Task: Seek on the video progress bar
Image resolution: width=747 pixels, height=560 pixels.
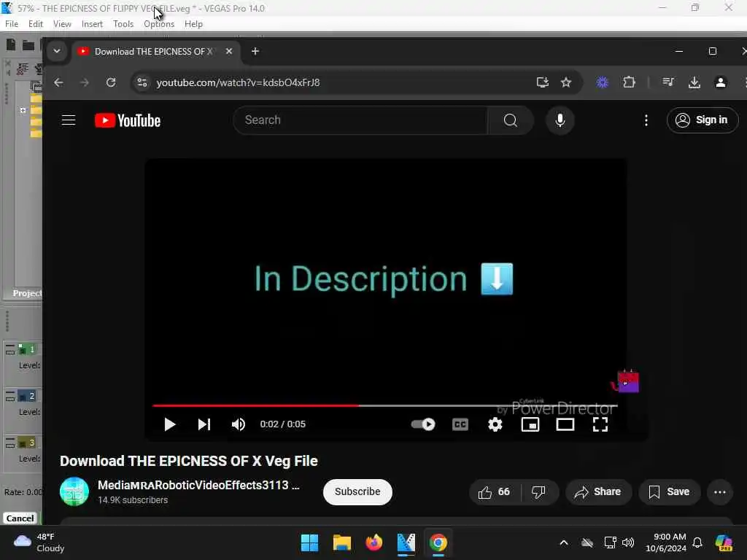Action: (385, 405)
